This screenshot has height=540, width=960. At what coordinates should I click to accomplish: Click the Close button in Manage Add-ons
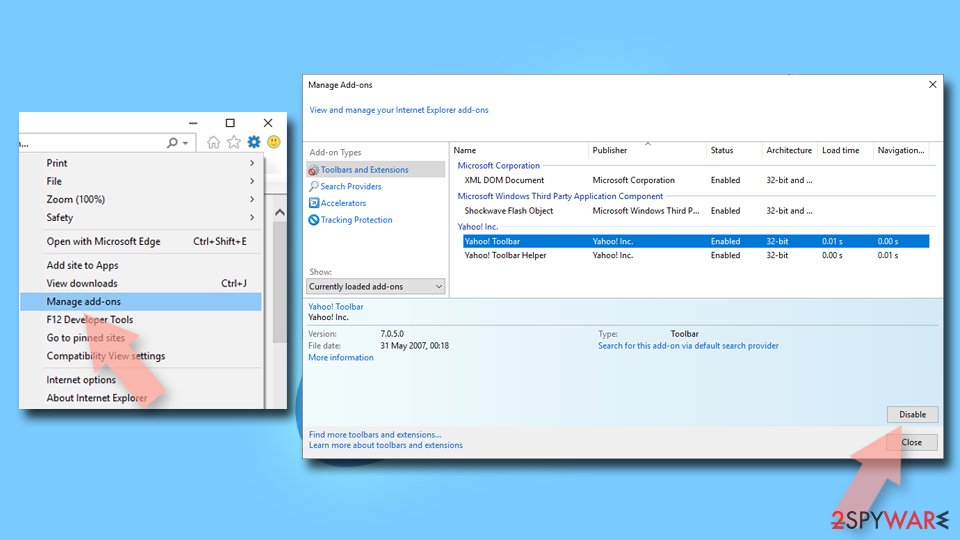click(x=912, y=442)
